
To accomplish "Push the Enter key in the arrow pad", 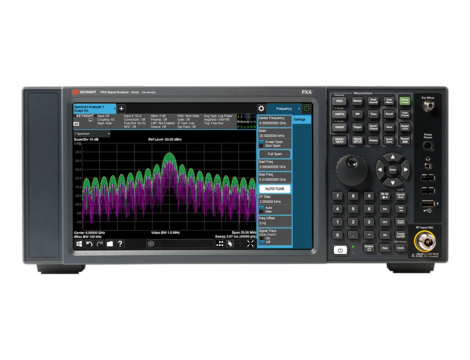I will click(393, 170).
